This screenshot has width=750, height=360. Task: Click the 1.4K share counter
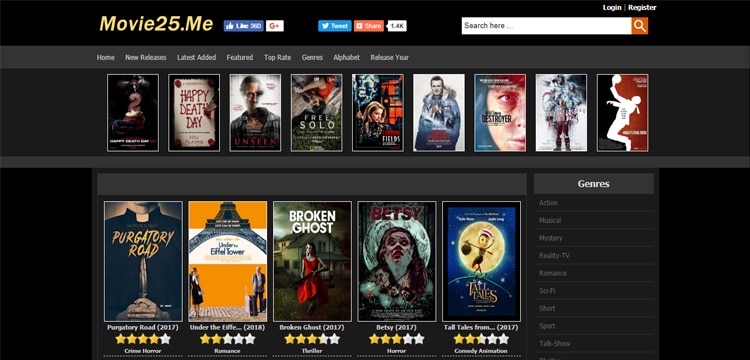pos(397,26)
